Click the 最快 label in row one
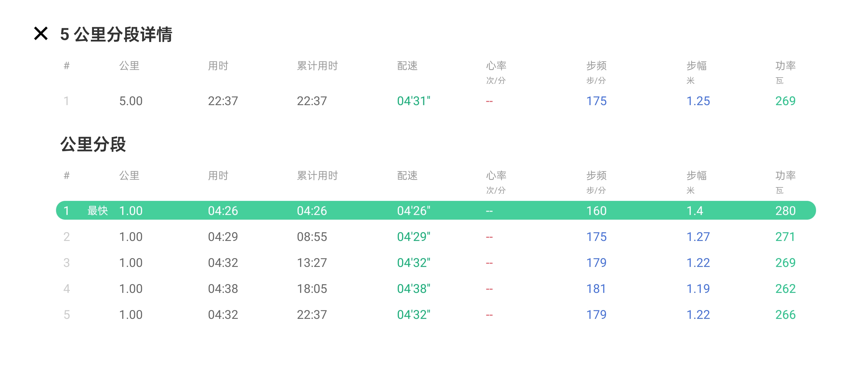This screenshot has width=868, height=388. coord(97,211)
